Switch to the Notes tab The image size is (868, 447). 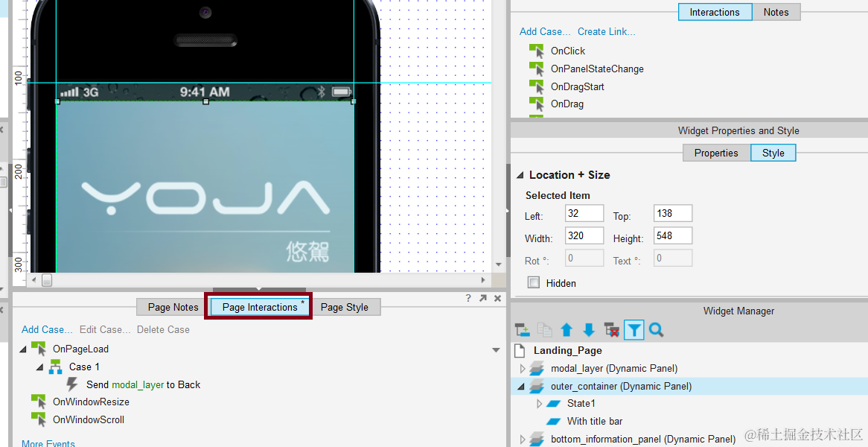776,12
